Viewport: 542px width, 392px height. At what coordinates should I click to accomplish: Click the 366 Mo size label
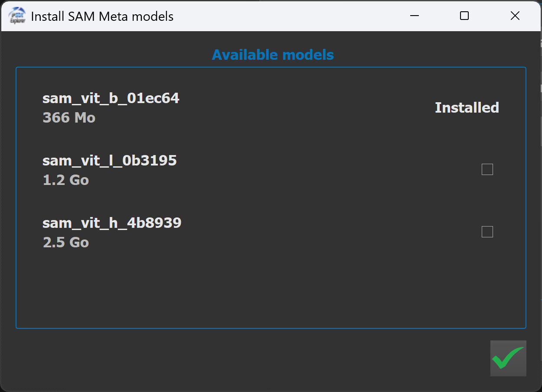tap(69, 118)
